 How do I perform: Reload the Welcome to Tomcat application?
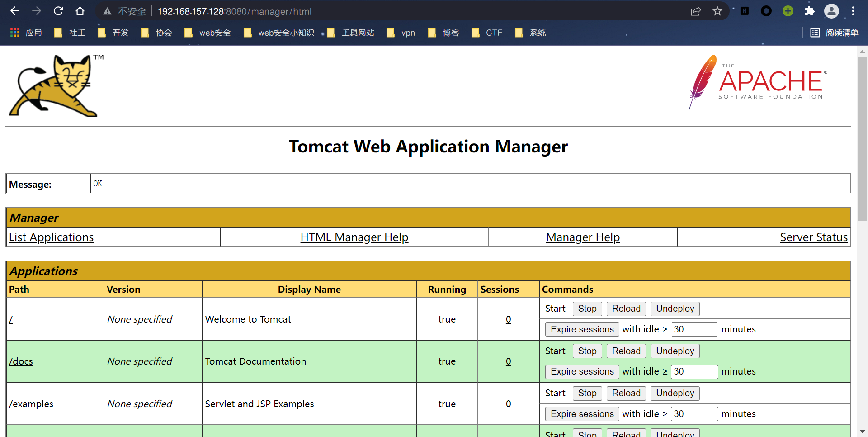(626, 309)
